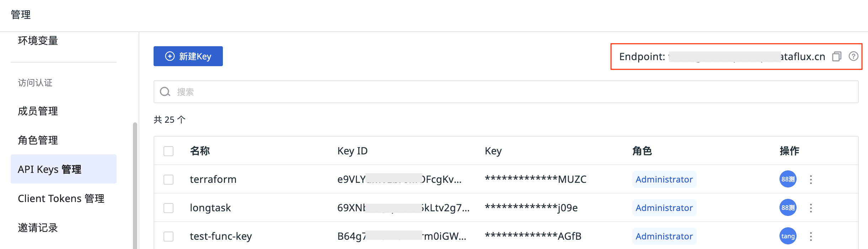Check the test-func-key row checkbox

[168, 237]
